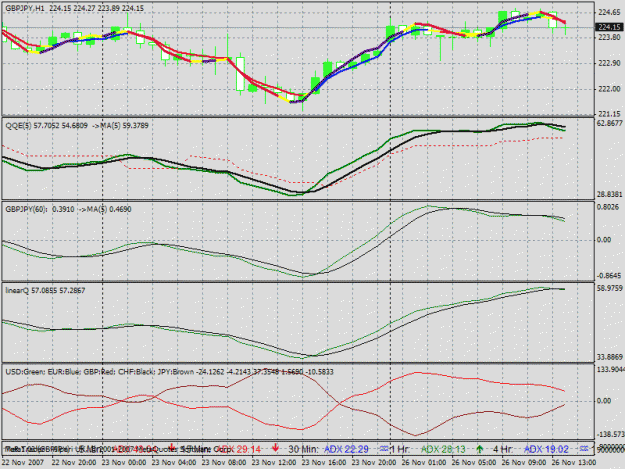Click the 0.00 level in GBPJPY(60) panel
Image resolution: width=625 pixels, height=469 pixels.
604,239
